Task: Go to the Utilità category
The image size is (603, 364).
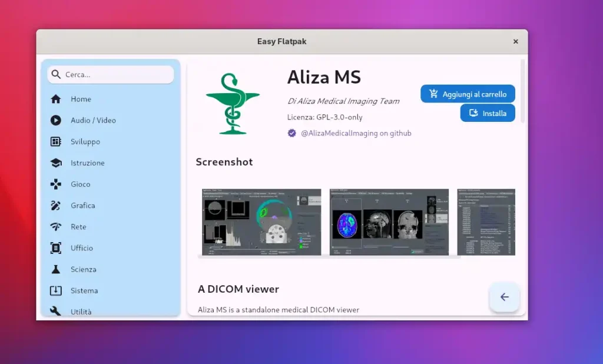Action: (x=81, y=311)
